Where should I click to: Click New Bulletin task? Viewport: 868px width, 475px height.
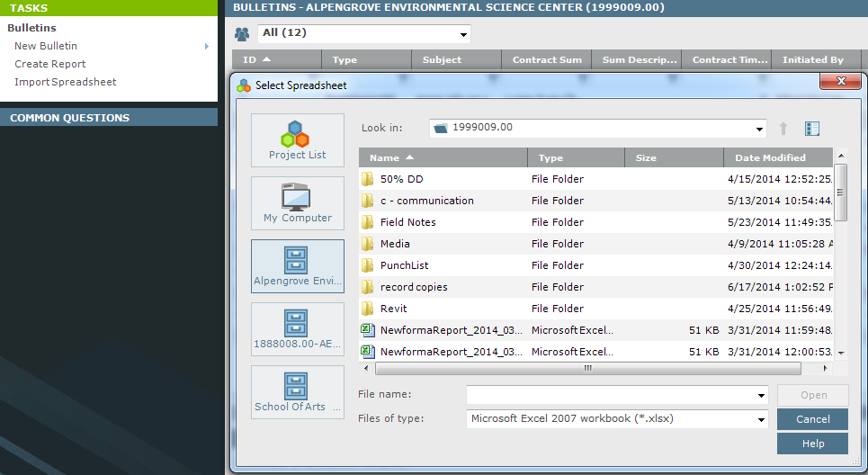pyautogui.click(x=46, y=46)
